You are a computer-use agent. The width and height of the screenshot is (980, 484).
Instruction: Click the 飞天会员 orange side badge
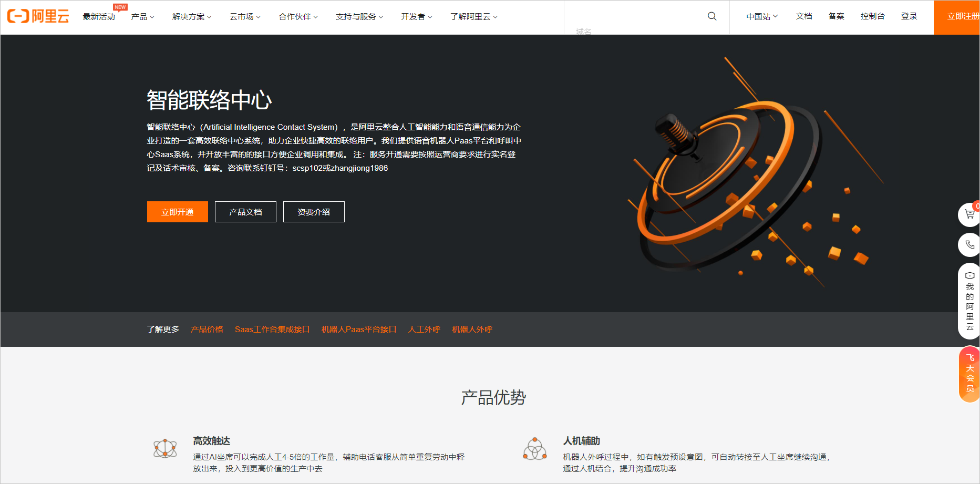[x=969, y=374]
